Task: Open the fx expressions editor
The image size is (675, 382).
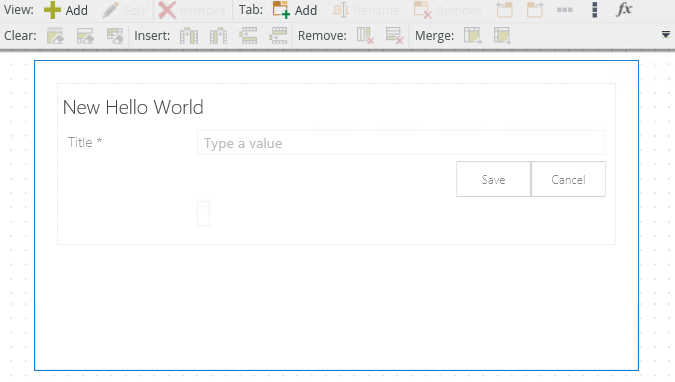Action: coord(624,9)
